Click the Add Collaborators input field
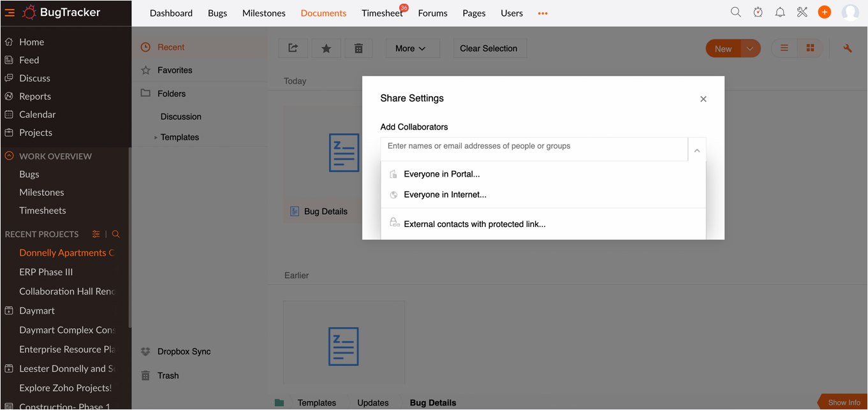The width and height of the screenshot is (868, 410). (x=534, y=147)
